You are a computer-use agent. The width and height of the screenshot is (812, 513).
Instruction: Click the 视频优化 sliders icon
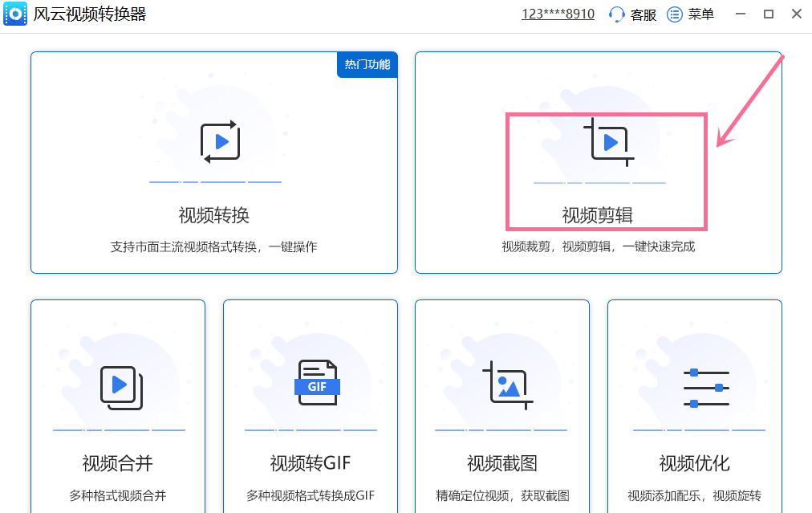coord(706,388)
